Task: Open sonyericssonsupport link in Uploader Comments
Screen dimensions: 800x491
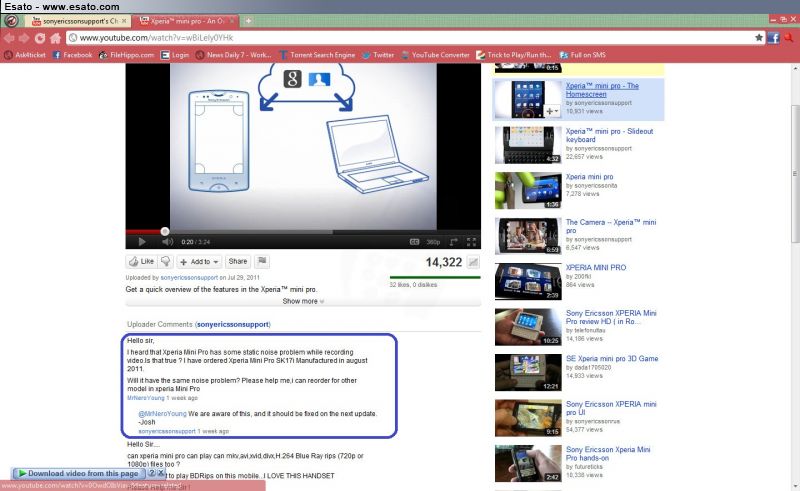Action: pos(233,324)
